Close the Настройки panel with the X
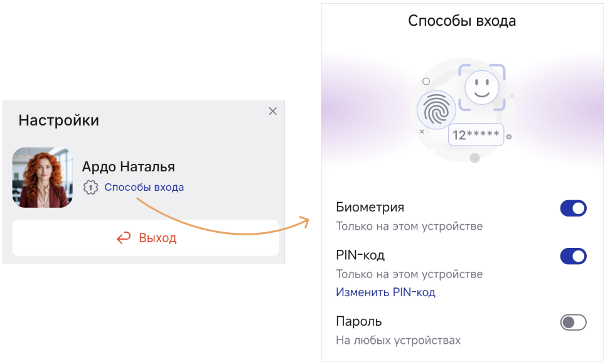605x364 pixels. click(x=273, y=111)
